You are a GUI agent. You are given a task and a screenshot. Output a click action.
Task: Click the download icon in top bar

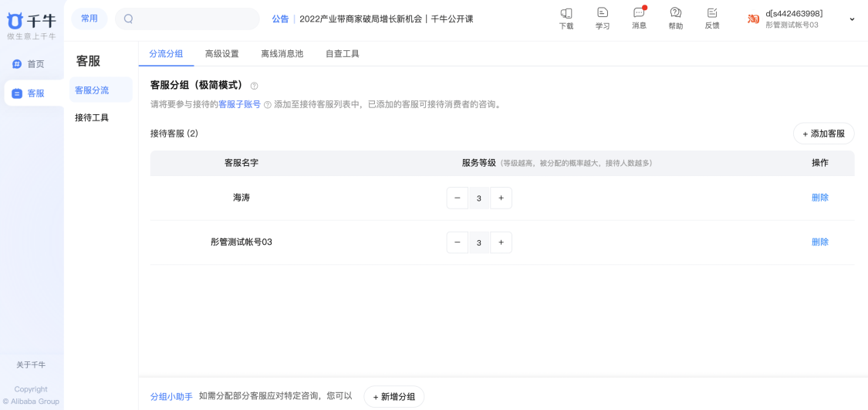click(566, 14)
